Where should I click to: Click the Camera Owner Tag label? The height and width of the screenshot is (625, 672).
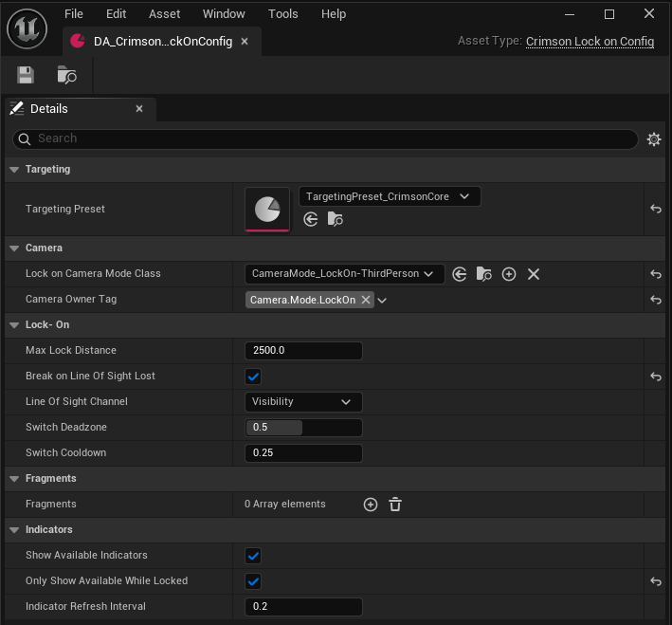point(71,299)
